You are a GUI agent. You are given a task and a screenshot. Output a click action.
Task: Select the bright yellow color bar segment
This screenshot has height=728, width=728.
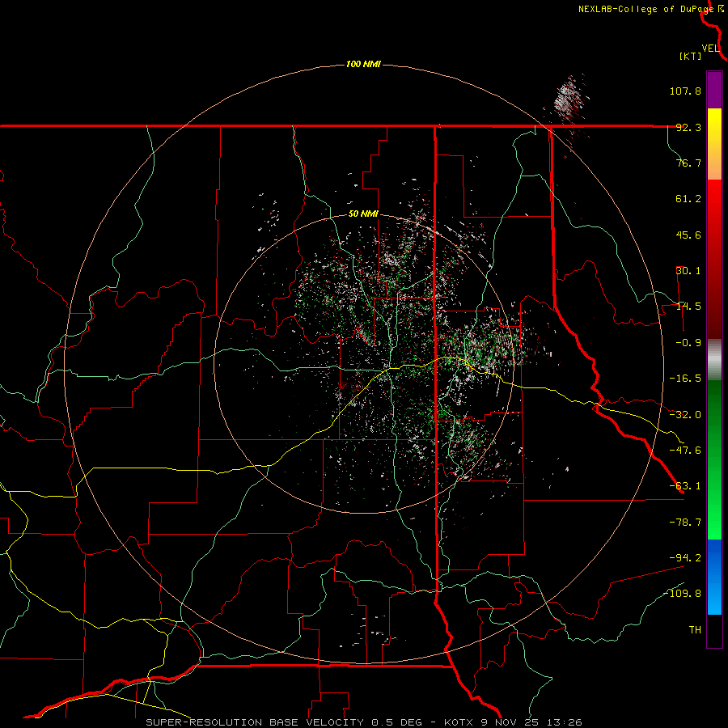(x=714, y=121)
